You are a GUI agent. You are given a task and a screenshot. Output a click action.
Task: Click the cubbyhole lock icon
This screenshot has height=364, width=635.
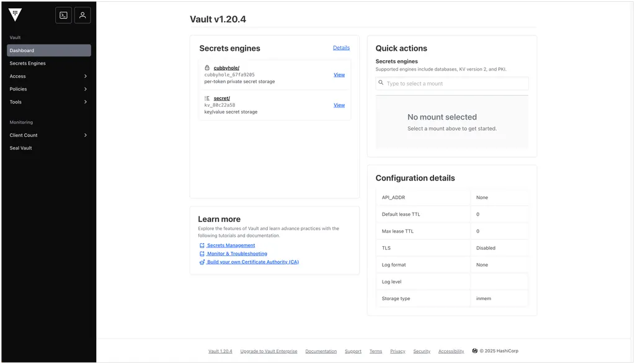pos(207,68)
